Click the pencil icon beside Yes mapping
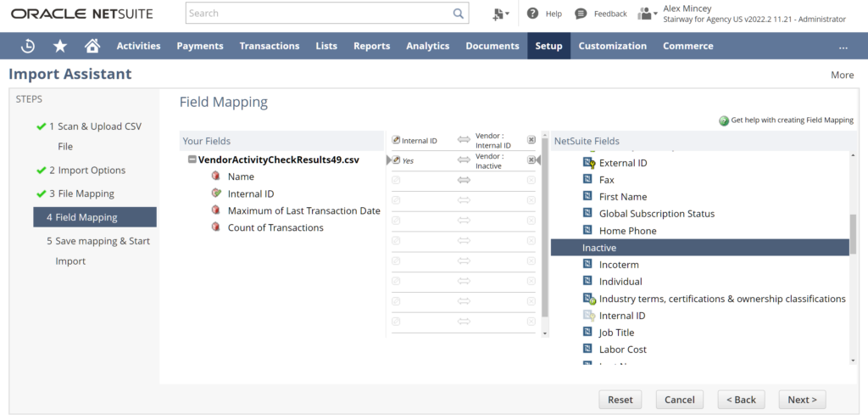 396,160
